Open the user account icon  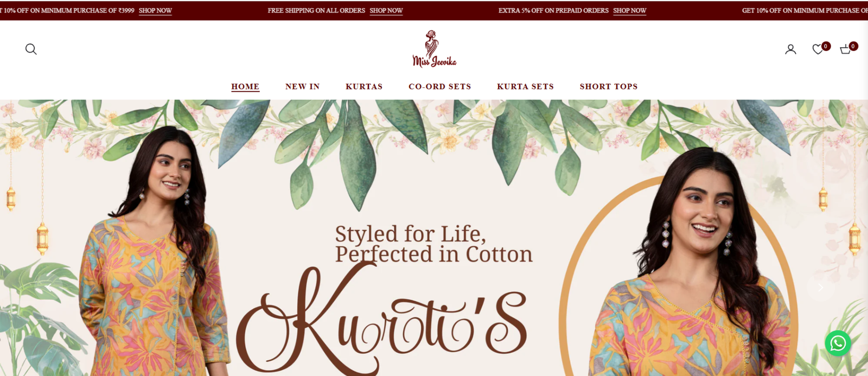790,49
